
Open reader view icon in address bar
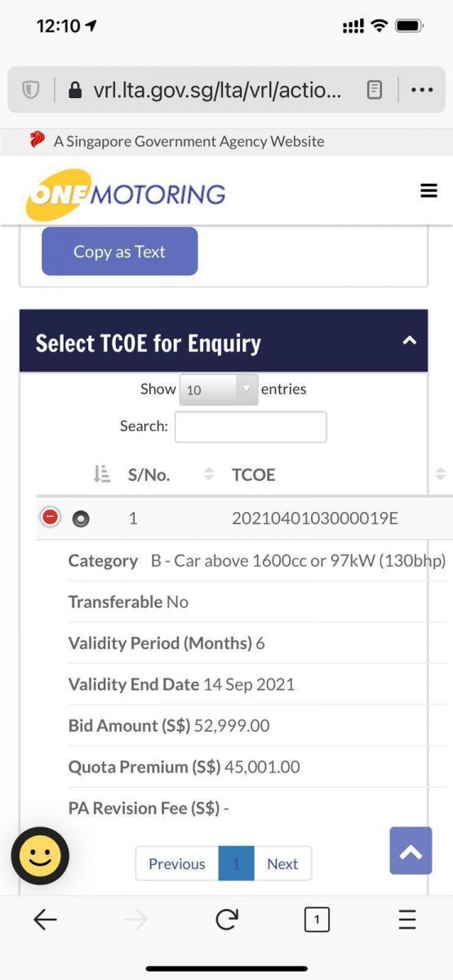375,90
